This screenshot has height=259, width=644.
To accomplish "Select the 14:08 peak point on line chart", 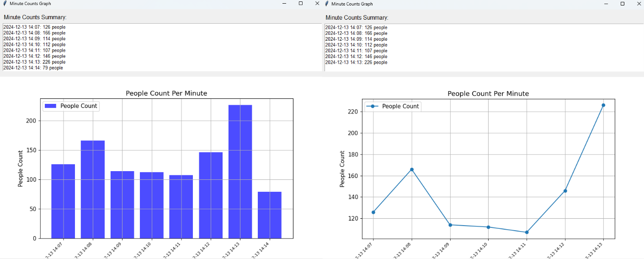I will pos(412,169).
